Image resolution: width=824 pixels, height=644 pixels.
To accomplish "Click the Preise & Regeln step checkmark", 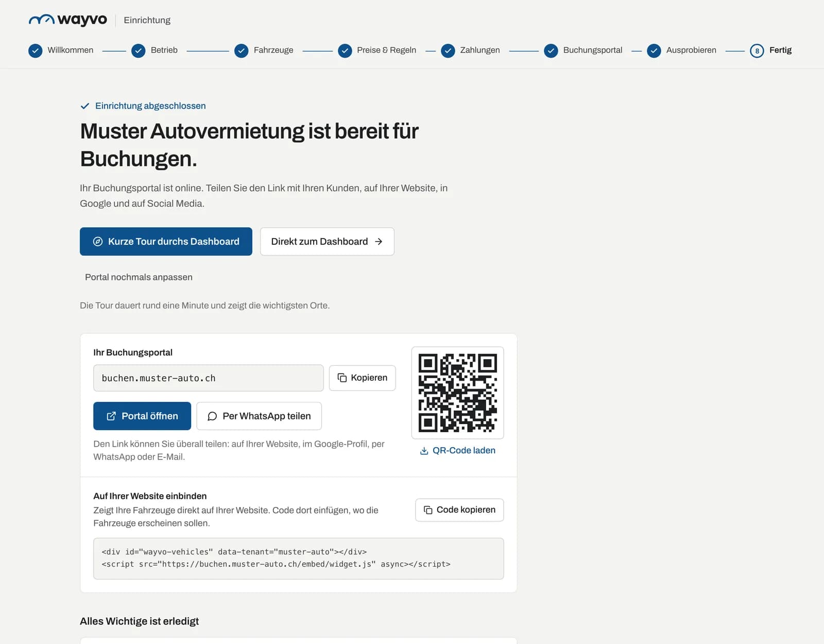I will 345,50.
